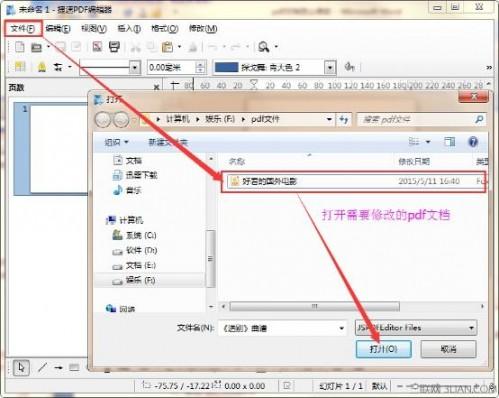499x398 pixels.
Task: Open the 插入(I) menu
Action: coord(129,29)
